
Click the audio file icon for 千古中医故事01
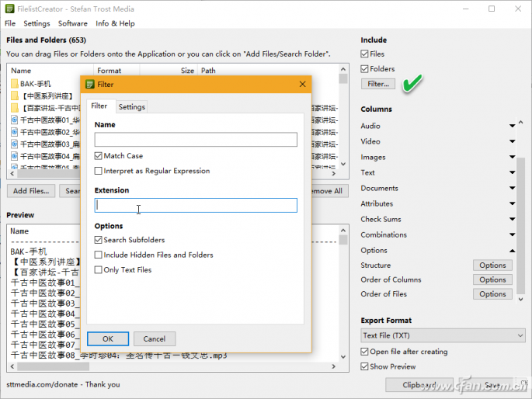point(14,120)
